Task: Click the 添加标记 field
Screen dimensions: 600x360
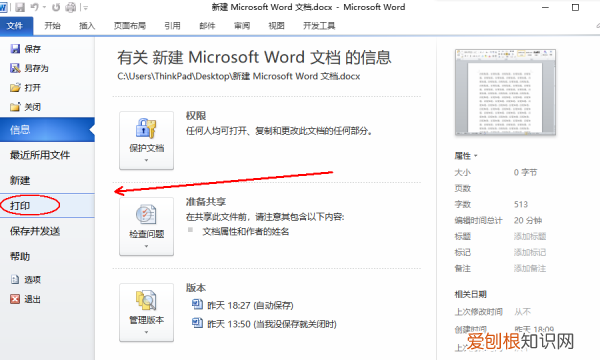Action: pyautogui.click(x=530, y=252)
